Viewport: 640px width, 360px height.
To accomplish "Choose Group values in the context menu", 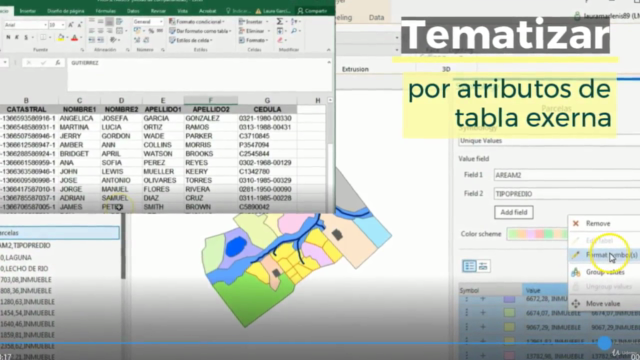I will click(604, 272).
